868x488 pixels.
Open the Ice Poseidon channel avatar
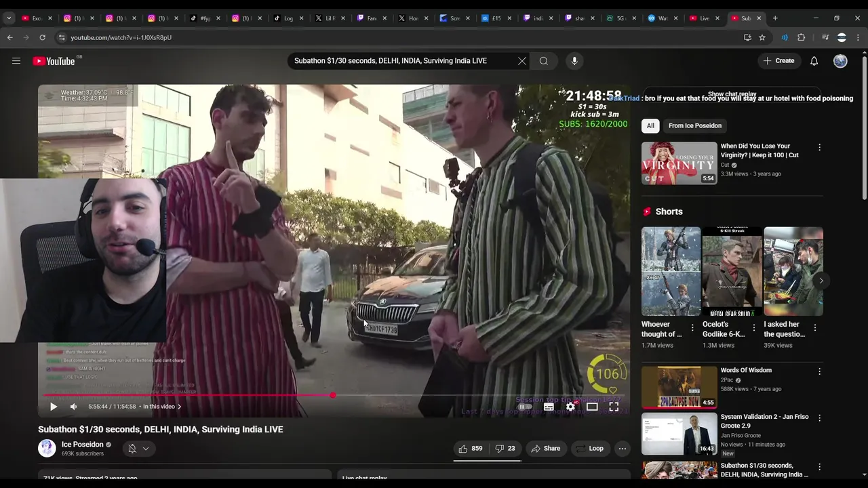(x=47, y=448)
